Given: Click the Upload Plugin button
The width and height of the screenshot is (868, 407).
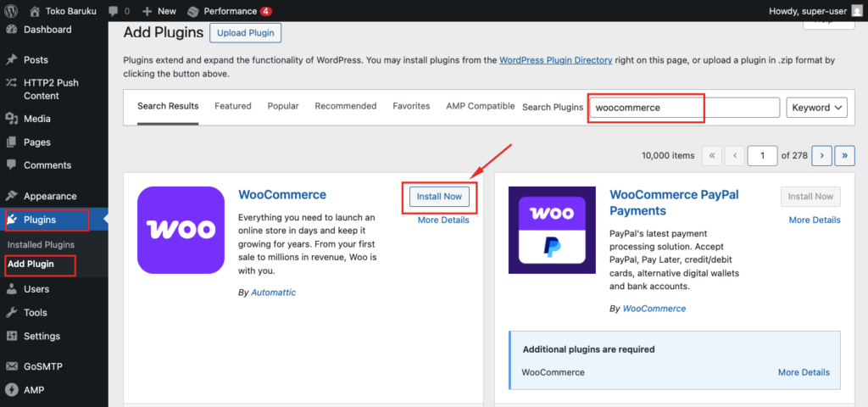Looking at the screenshot, I should point(246,33).
